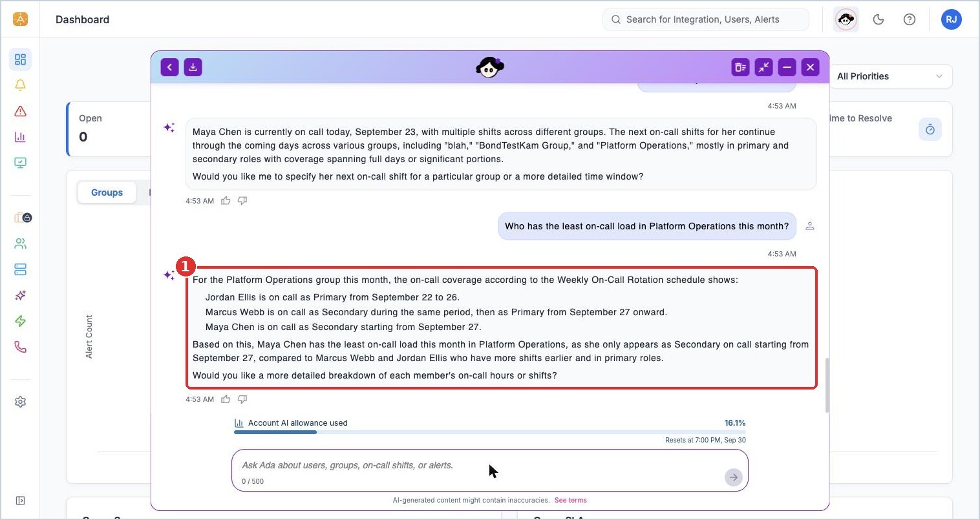Screen dimensions: 980x520
Task: Click the 'Marcus Webb is on call as Secondary' line
Action: pos(436,312)
